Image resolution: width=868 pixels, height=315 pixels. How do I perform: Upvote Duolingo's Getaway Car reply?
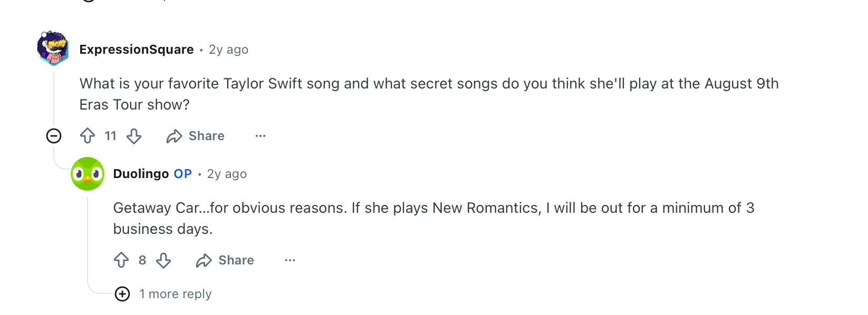(121, 260)
